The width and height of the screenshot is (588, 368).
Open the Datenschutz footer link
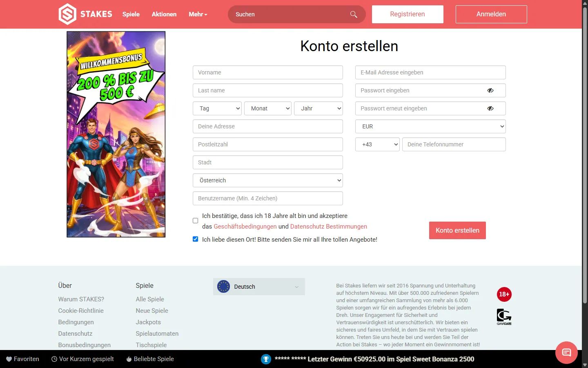point(75,334)
